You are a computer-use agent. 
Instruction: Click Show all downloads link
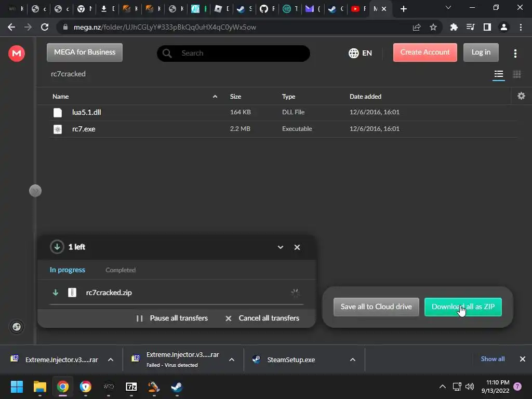(x=493, y=358)
